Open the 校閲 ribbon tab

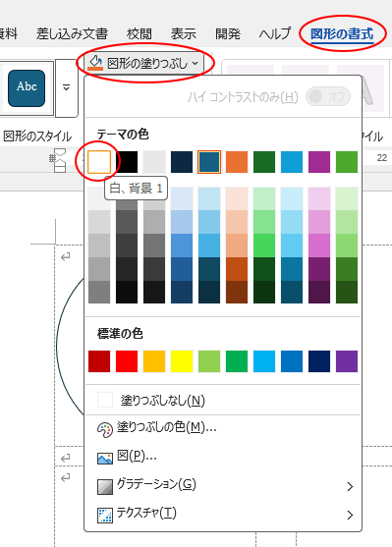point(140,33)
